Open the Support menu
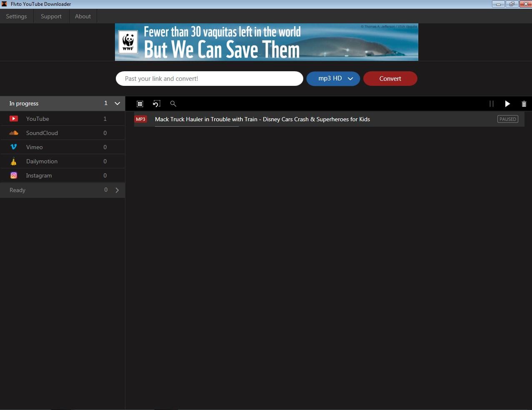The height and width of the screenshot is (410, 532). tap(51, 16)
